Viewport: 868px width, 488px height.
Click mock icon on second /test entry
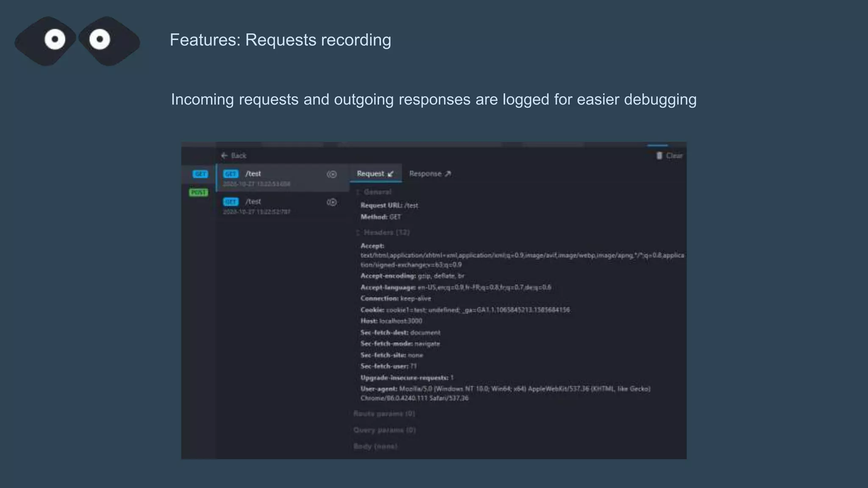[332, 202]
